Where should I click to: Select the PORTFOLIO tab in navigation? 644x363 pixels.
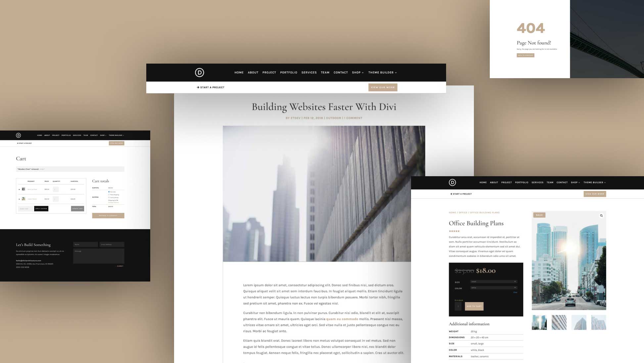click(288, 72)
